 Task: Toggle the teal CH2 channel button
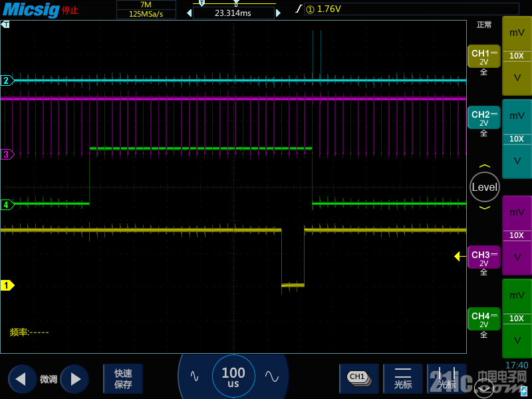tap(484, 118)
